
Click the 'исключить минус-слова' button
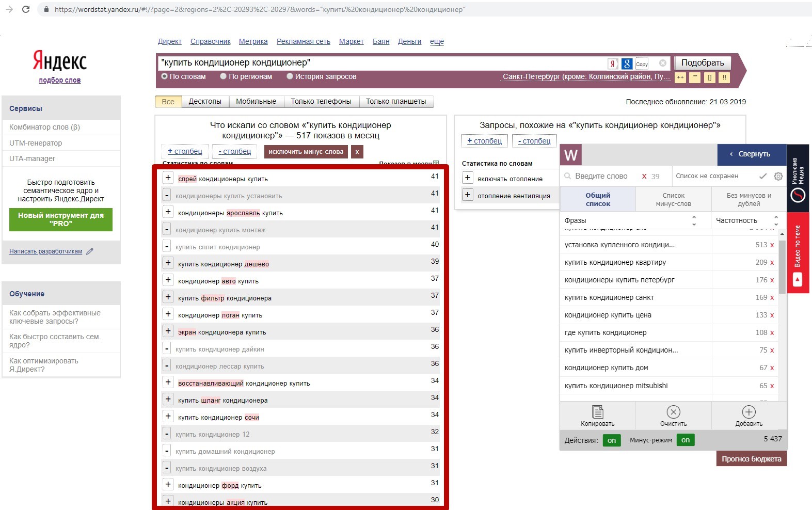tap(306, 152)
